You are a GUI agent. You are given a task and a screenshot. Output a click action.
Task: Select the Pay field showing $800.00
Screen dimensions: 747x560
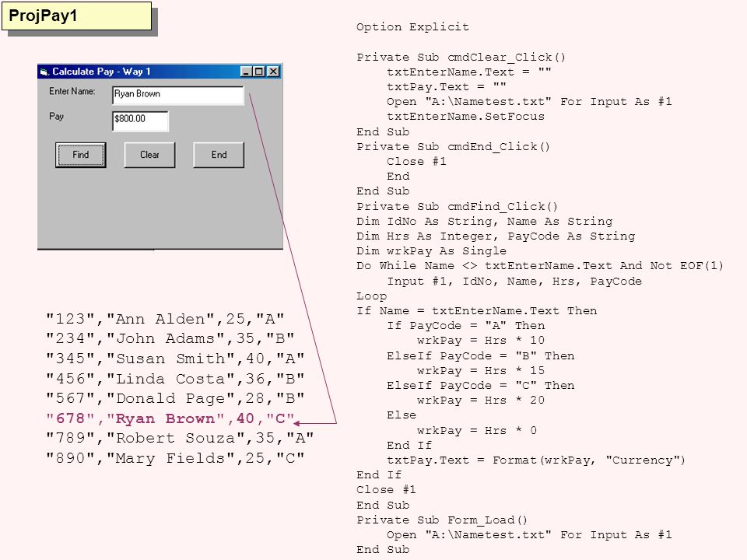click(x=141, y=121)
